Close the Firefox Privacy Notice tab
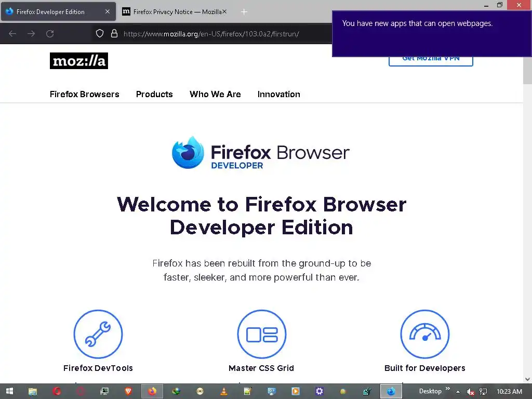 pyautogui.click(x=224, y=11)
